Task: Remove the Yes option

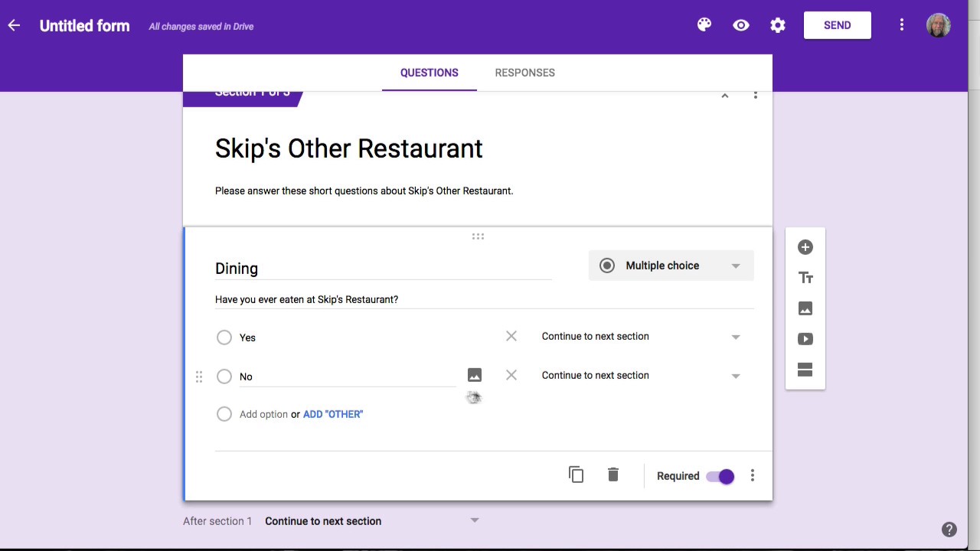Action: pos(511,336)
